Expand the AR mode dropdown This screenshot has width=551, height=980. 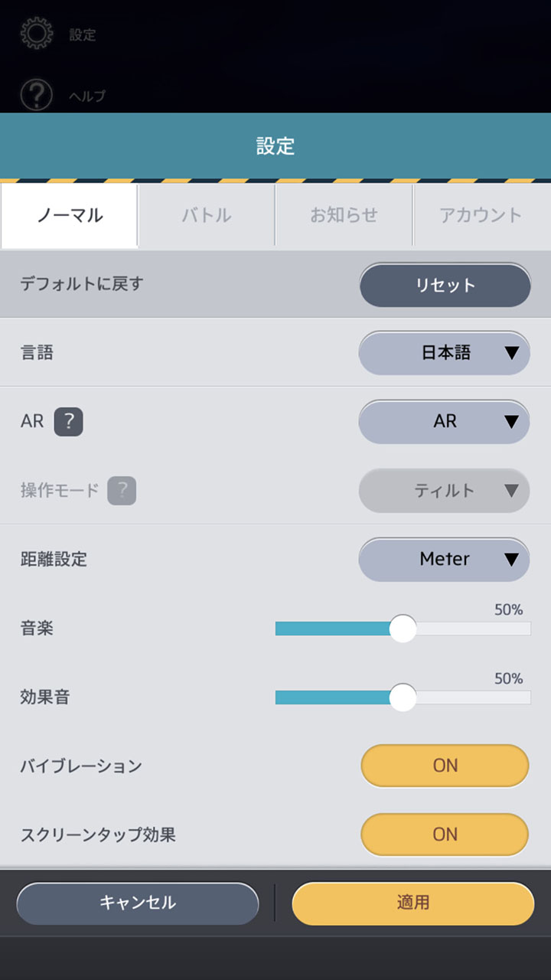pyautogui.click(x=445, y=422)
